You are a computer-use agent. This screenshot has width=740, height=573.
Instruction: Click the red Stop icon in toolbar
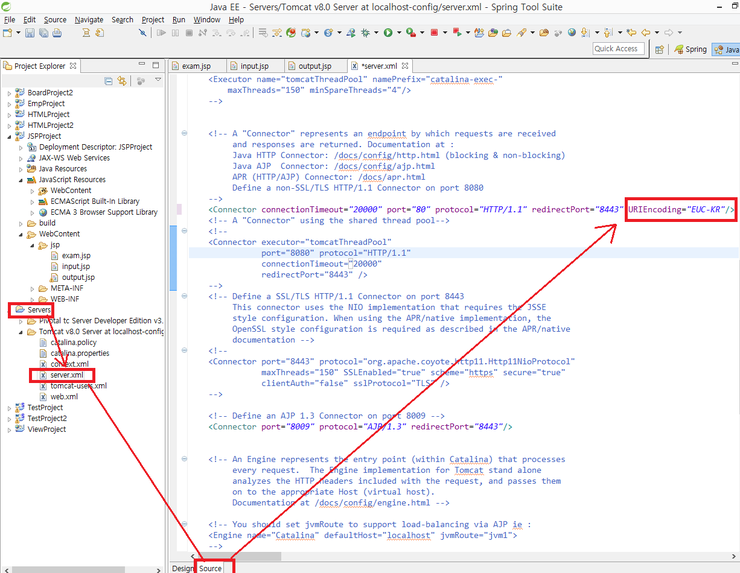tap(436, 33)
